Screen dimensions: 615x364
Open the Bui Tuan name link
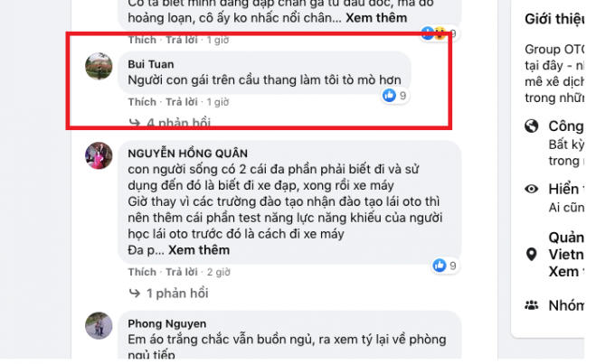click(x=151, y=64)
